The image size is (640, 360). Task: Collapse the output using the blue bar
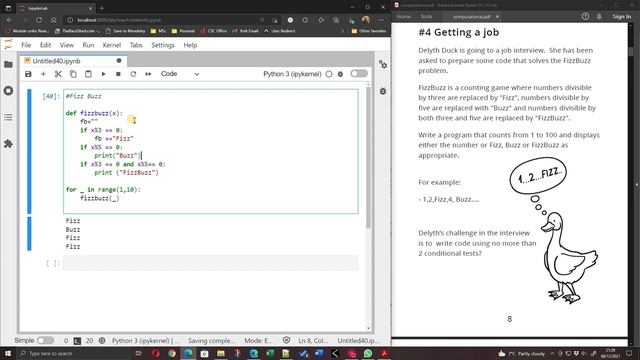(x=29, y=233)
